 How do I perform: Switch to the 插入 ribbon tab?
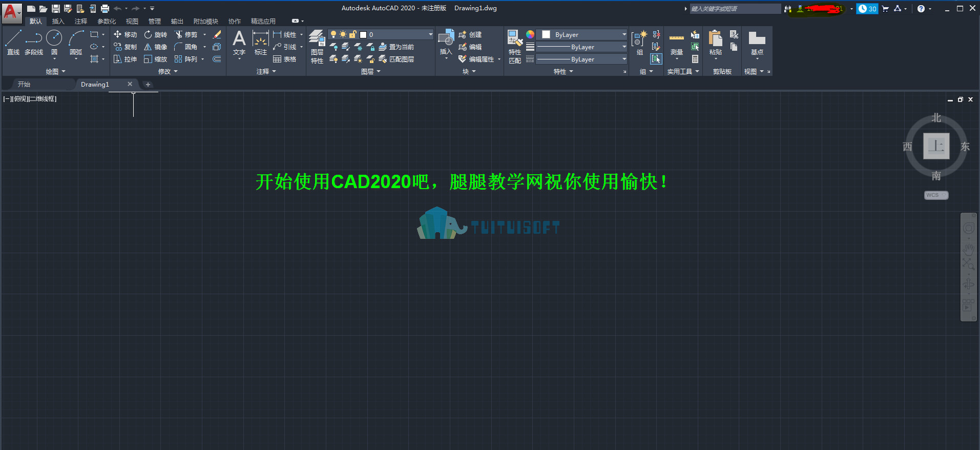pos(58,21)
